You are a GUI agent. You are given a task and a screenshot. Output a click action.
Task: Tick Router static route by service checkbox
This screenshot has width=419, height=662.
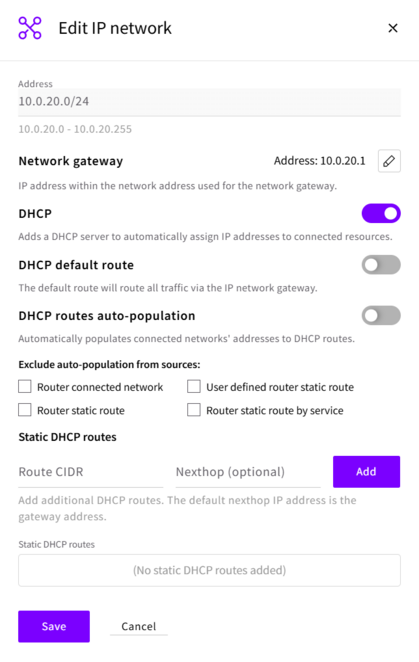[x=194, y=410]
